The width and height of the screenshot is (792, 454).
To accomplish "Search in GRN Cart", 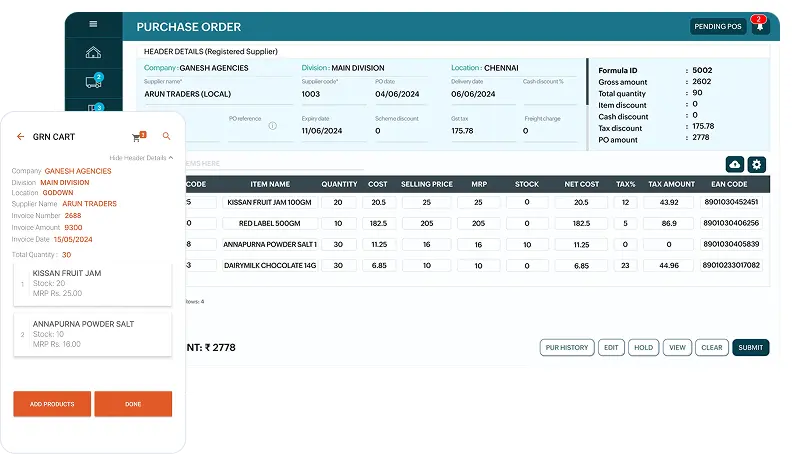I will click(166, 136).
